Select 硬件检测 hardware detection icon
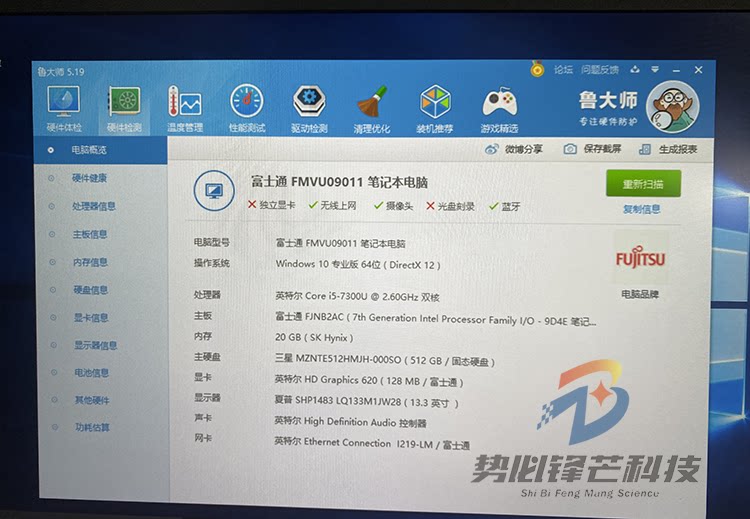This screenshot has height=519, width=750. pos(124,102)
